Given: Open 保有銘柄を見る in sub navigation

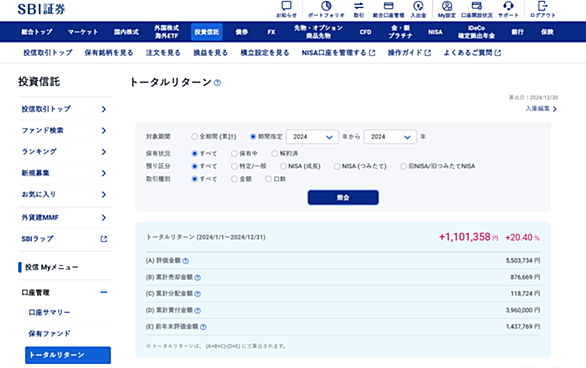Looking at the screenshot, I should click(x=109, y=53).
